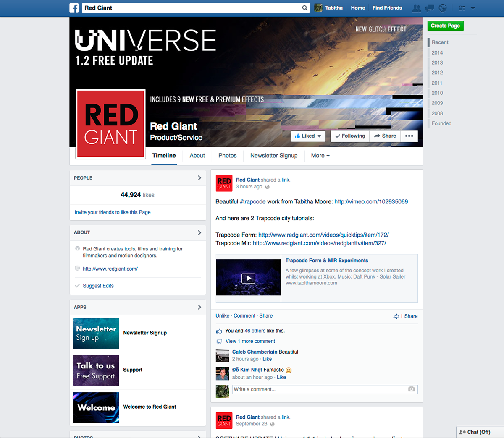Toggle the Following button
The width and height of the screenshot is (504, 438).
350,136
